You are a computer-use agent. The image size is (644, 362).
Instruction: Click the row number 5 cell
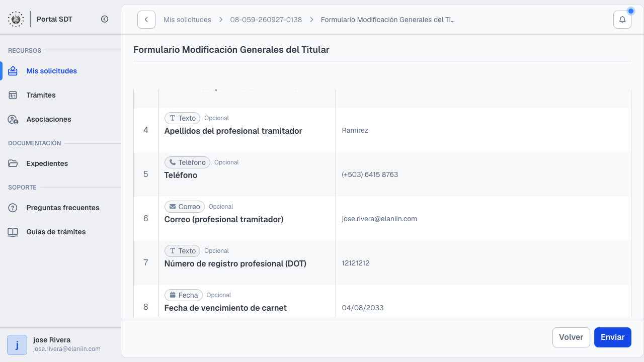(x=146, y=174)
